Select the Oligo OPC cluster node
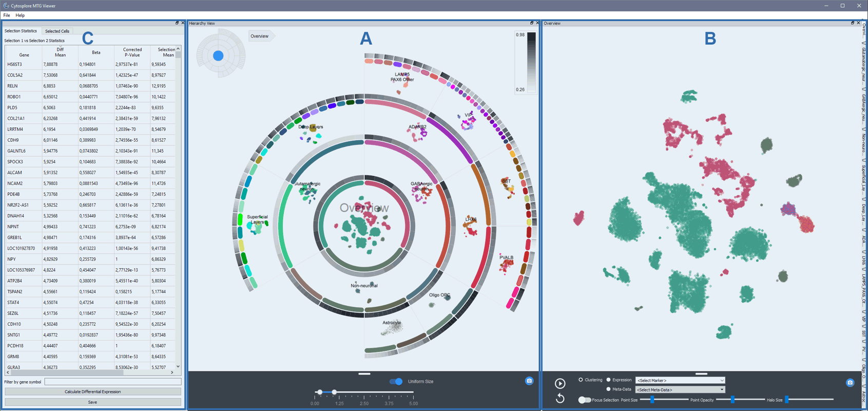Viewport: 868px width, 411px height. coord(439,300)
